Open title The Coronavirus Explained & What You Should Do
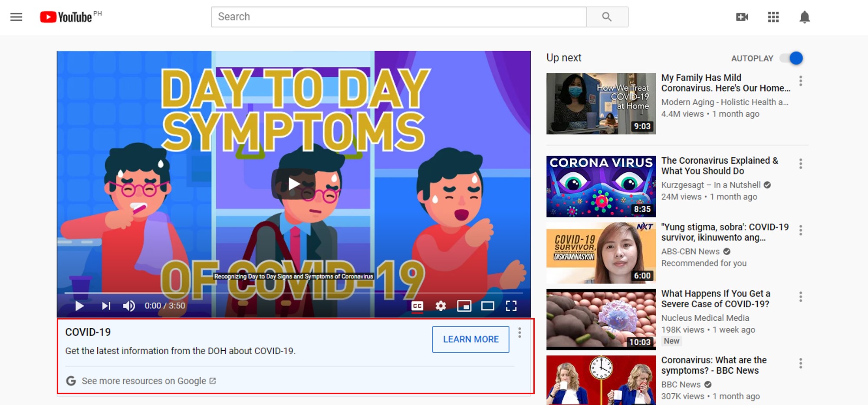 [720, 166]
